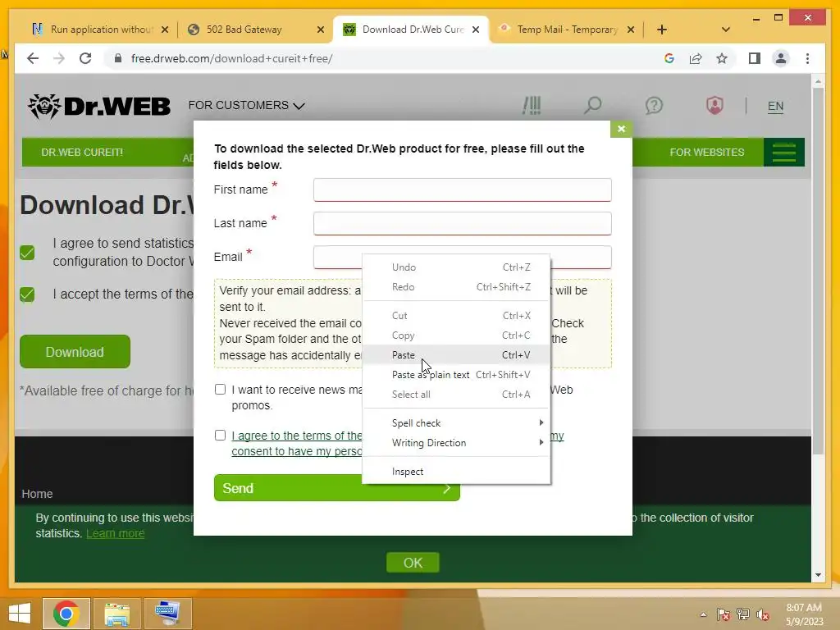Click the network tray icon

[742, 614]
